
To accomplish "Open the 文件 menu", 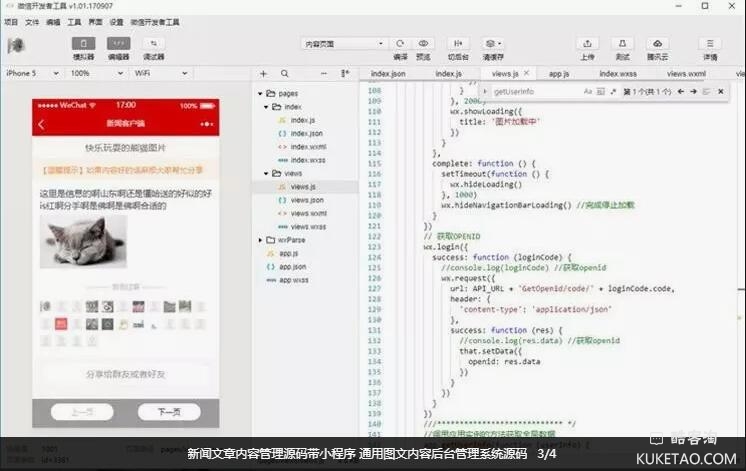I will [x=32, y=22].
